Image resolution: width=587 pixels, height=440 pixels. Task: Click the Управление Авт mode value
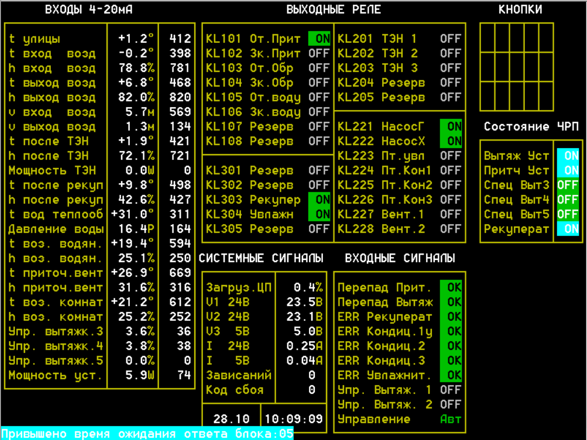pos(451,419)
